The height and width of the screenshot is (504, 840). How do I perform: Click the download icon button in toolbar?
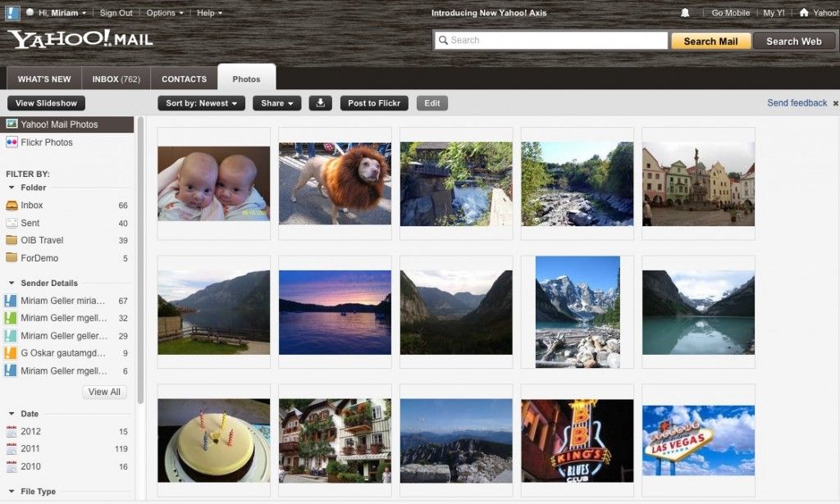(x=320, y=103)
